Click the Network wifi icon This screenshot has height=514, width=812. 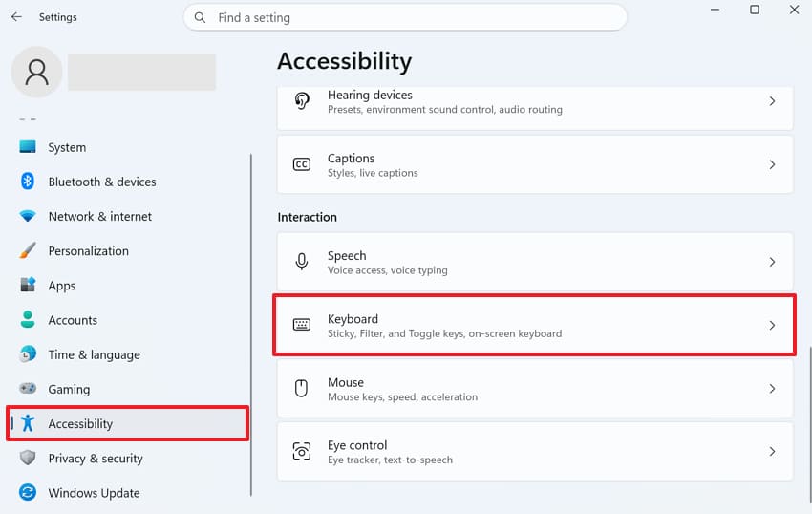(28, 216)
